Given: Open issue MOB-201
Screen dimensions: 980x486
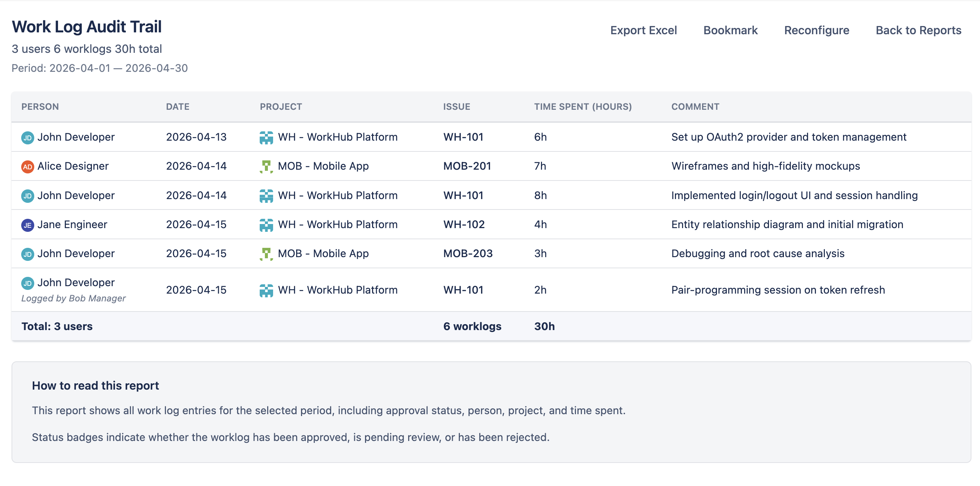Looking at the screenshot, I should click(x=467, y=166).
